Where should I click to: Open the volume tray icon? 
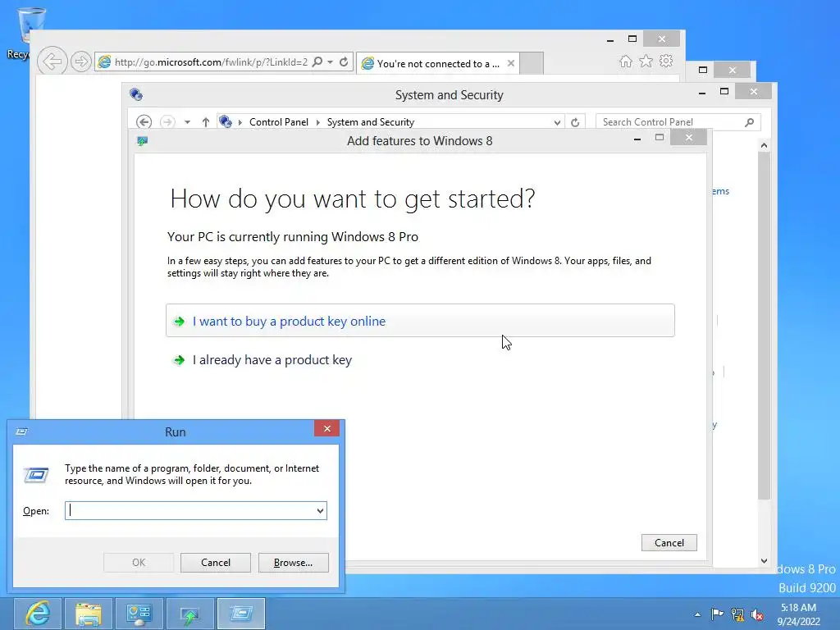[x=757, y=614]
